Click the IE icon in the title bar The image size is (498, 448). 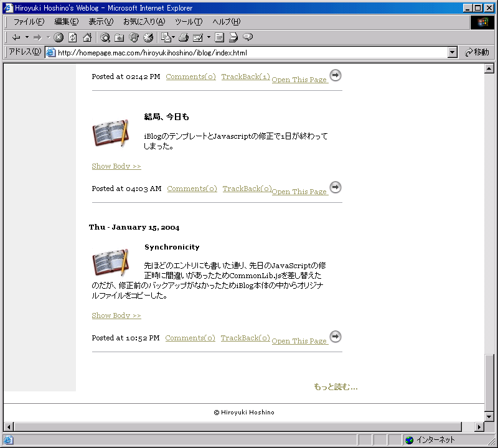(8, 7)
